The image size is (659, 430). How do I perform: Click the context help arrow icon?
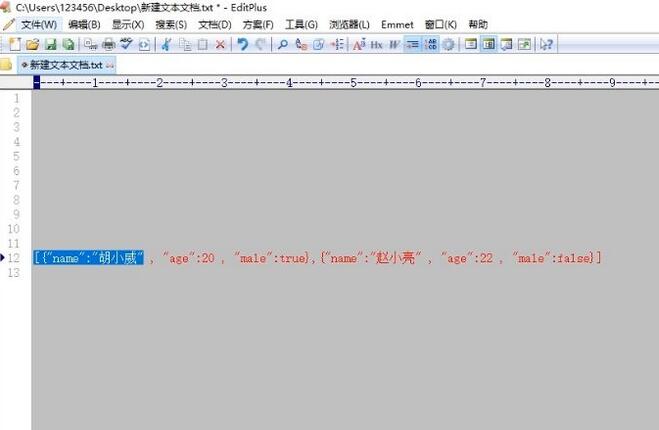[x=546, y=44]
